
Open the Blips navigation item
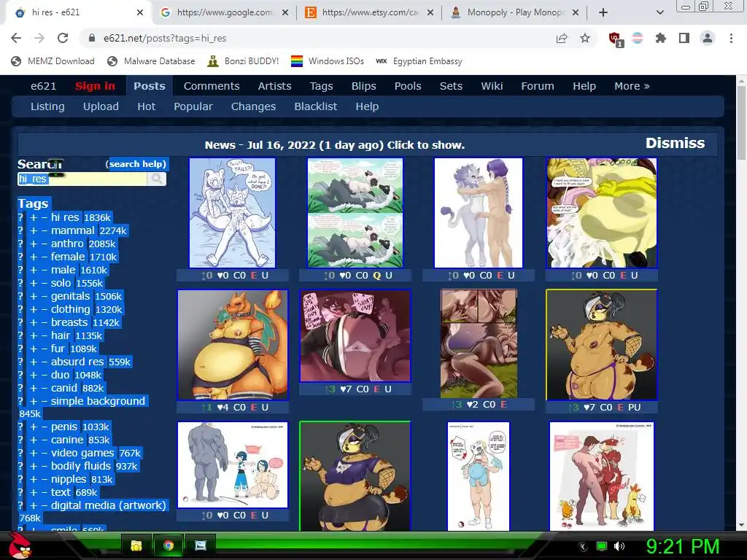point(363,86)
